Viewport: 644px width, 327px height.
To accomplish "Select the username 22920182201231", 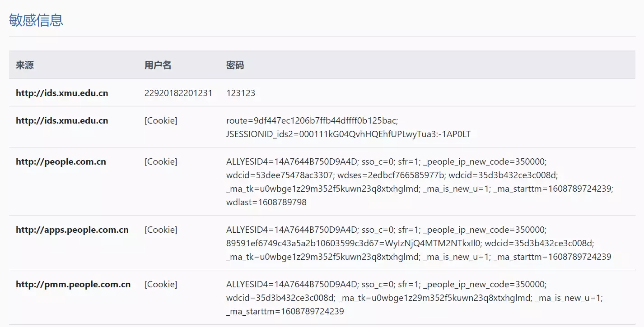I will point(178,93).
